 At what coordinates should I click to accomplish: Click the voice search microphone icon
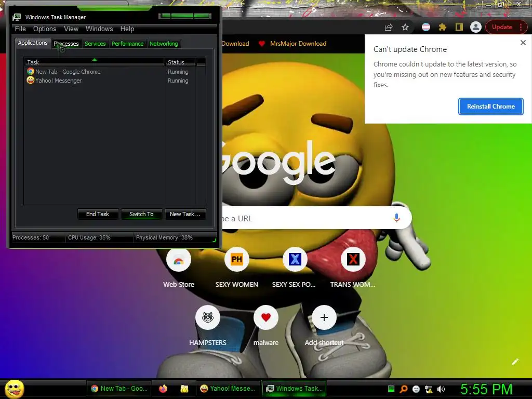tap(396, 218)
